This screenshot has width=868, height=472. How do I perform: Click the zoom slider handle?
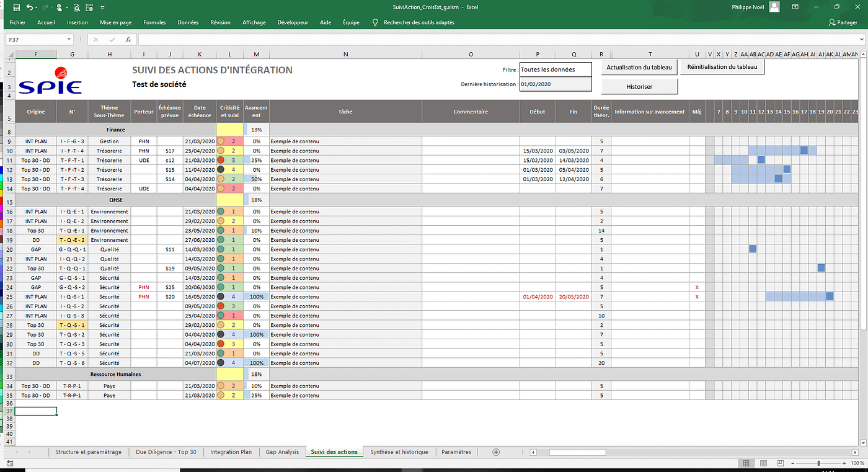tap(819, 463)
